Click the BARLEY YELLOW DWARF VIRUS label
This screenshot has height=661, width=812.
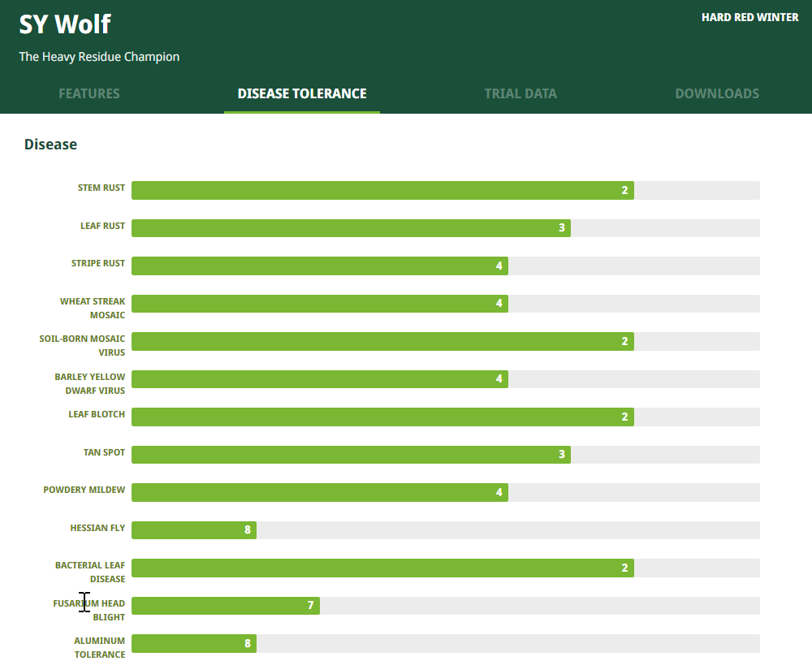90,383
